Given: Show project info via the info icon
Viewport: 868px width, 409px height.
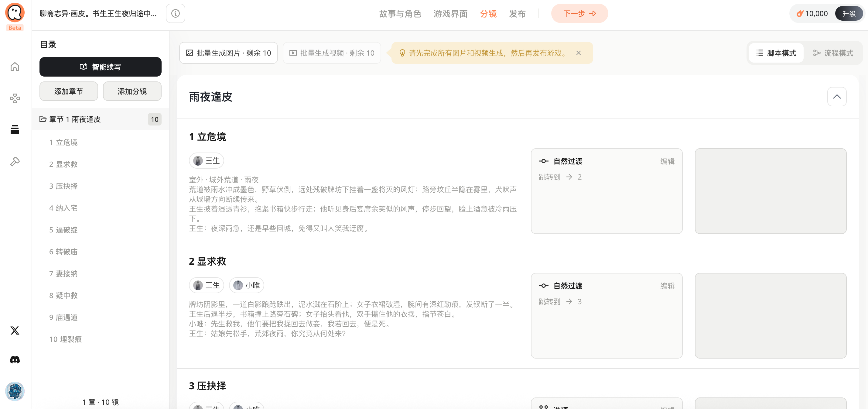Looking at the screenshot, I should pos(176,13).
